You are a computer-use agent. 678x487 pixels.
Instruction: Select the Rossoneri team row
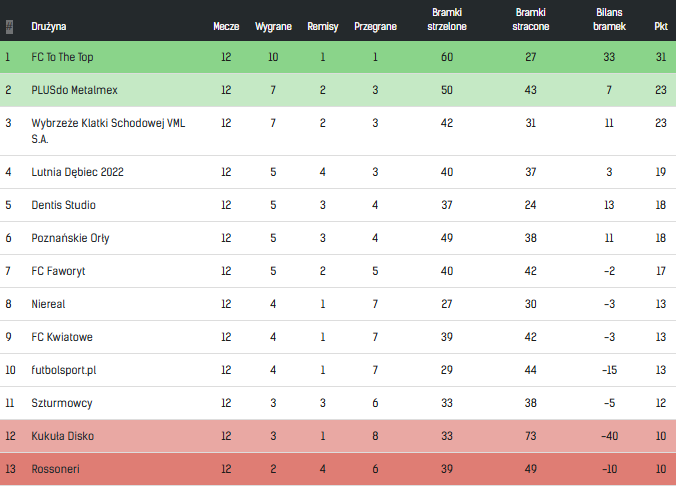click(x=55, y=469)
